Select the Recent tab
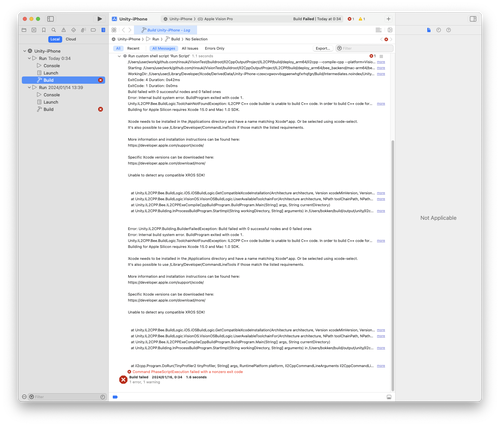The width and height of the screenshot is (500, 426). coord(133,48)
